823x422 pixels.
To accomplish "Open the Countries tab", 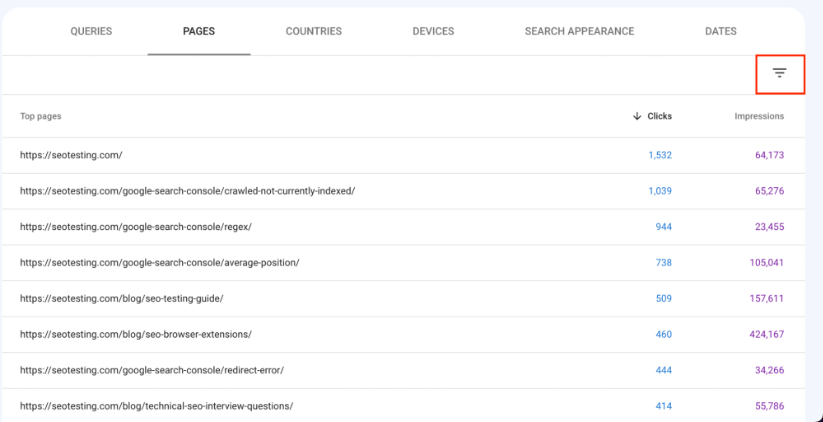I will 314,31.
